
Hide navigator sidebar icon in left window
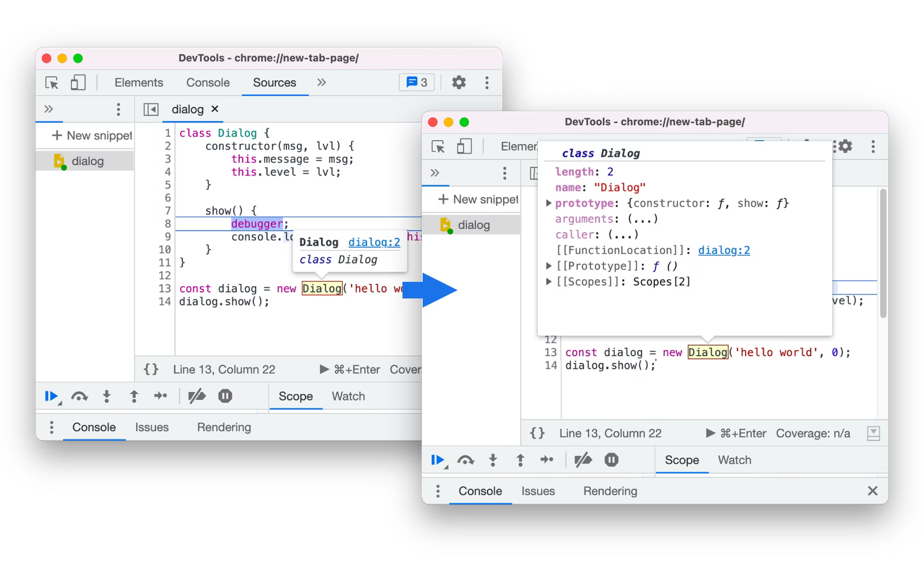151,109
